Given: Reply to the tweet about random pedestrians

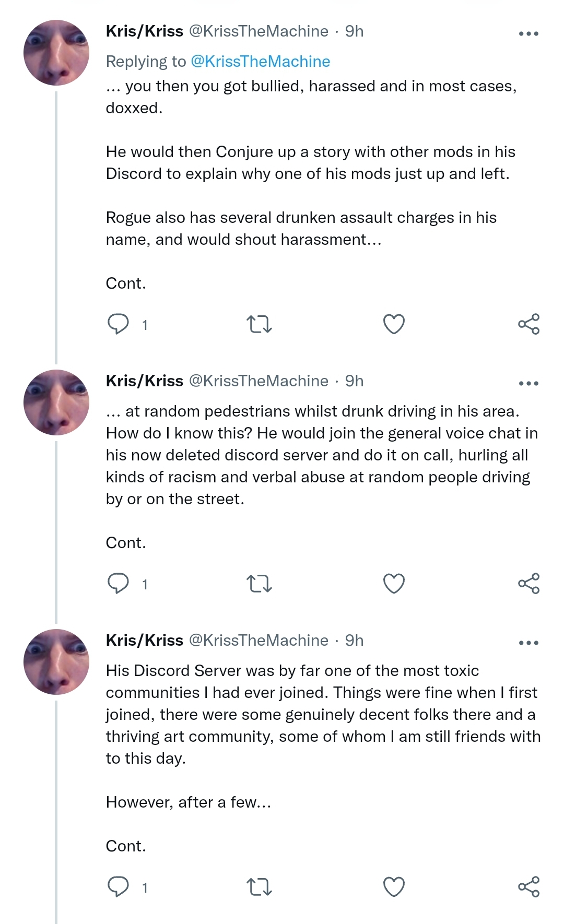Looking at the screenshot, I should (118, 584).
